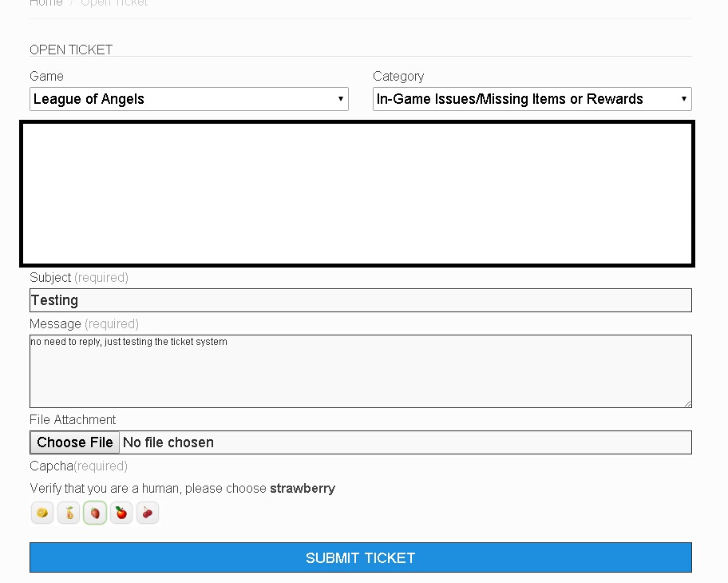Choose the lemon captcha icon

pyautogui.click(x=42, y=513)
